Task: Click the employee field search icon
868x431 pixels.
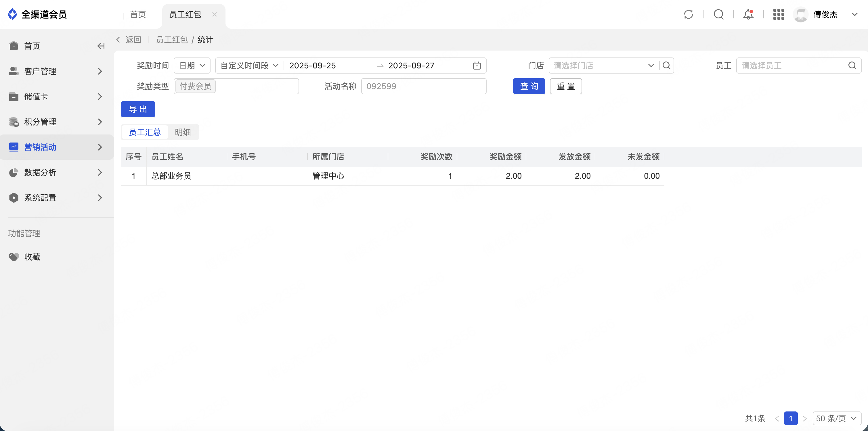Action: click(852, 66)
